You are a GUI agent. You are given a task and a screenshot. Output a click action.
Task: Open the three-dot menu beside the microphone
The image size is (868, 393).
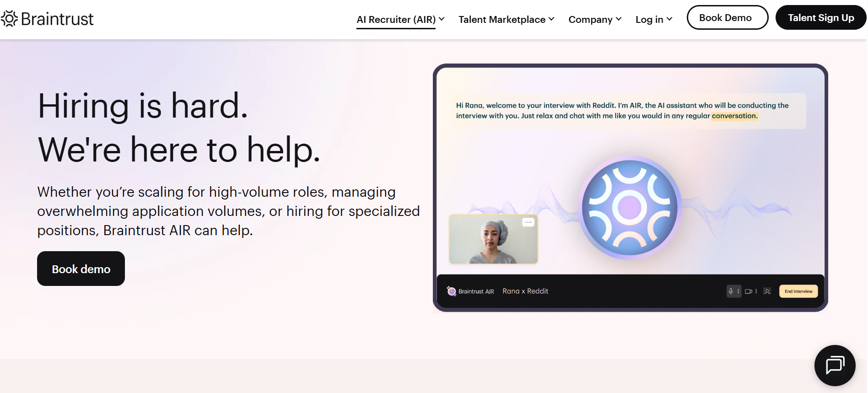pos(739,291)
